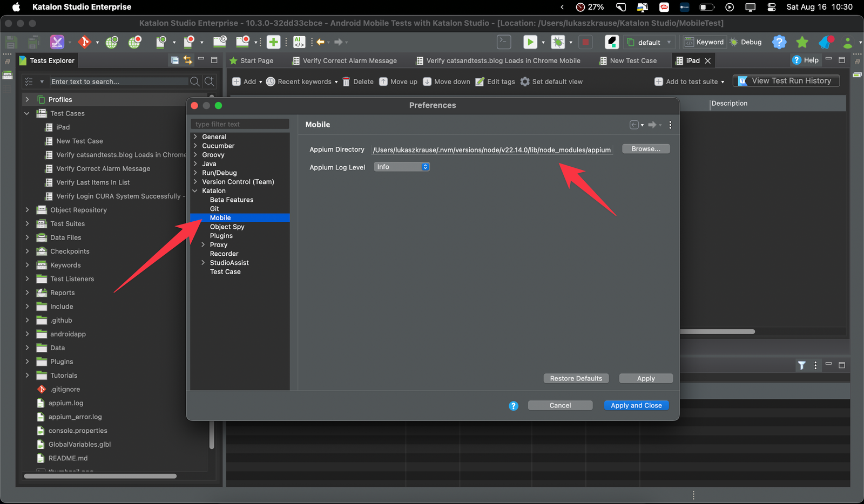Click Link with Editor arrows icon
864x504 pixels.
click(x=187, y=60)
